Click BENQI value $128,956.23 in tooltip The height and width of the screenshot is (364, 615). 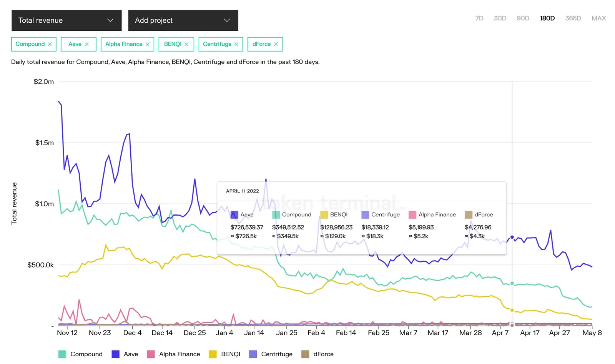tap(336, 227)
